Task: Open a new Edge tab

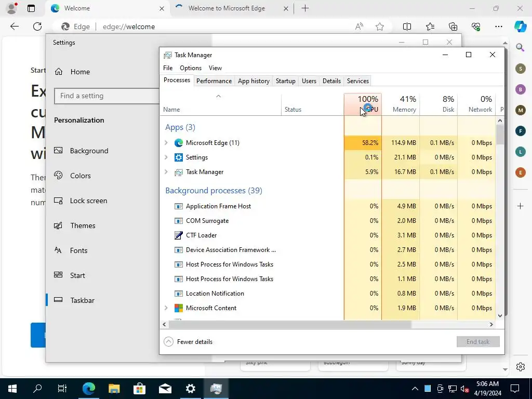Action: [305, 8]
